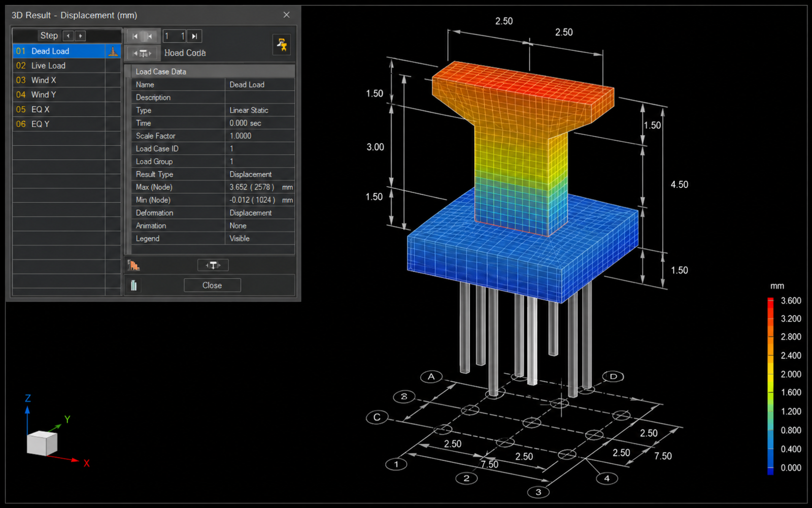Click grid bubble 3 in the viewport
The width and height of the screenshot is (812, 508).
[x=538, y=492]
